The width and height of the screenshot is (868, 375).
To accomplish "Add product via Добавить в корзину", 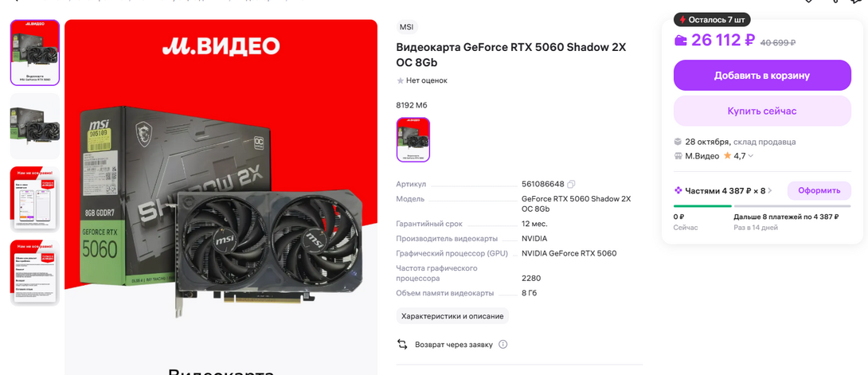I will [x=762, y=75].
